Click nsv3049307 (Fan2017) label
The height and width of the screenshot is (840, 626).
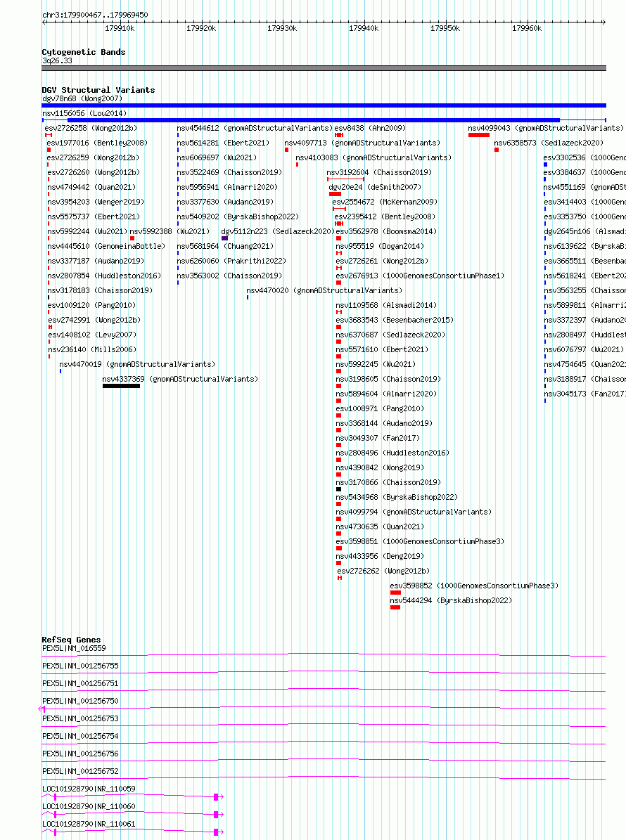[378, 438]
